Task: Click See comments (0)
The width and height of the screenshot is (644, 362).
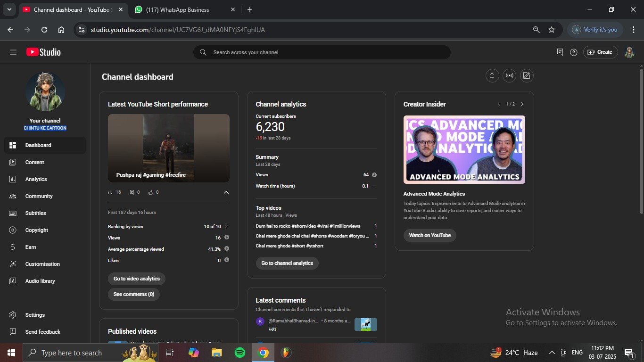Action: 134,294
